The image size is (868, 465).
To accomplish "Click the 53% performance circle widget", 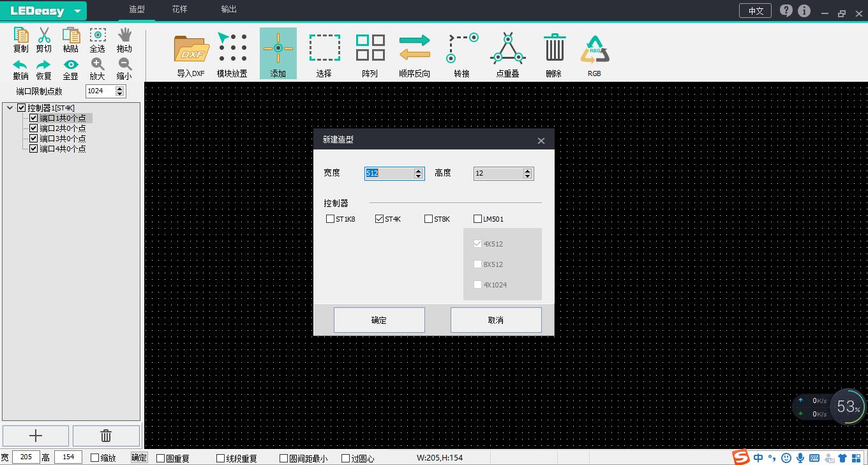I will click(x=848, y=406).
